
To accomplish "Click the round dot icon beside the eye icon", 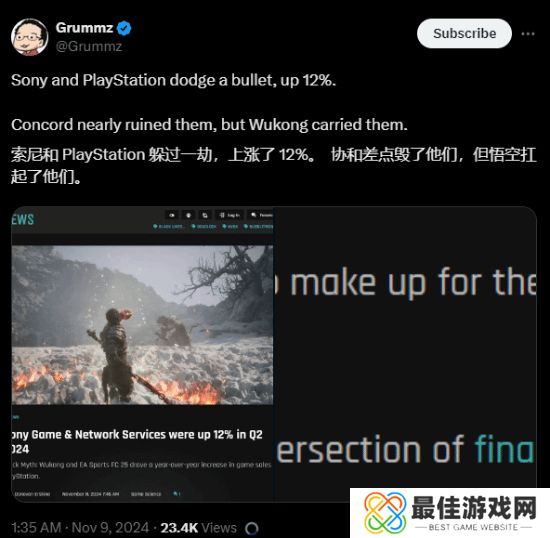I will coord(188,215).
